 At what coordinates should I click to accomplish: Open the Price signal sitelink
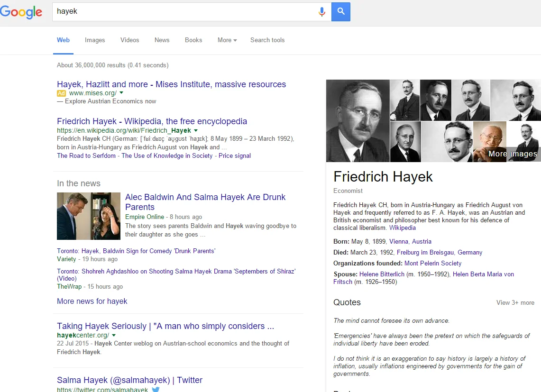235,155
